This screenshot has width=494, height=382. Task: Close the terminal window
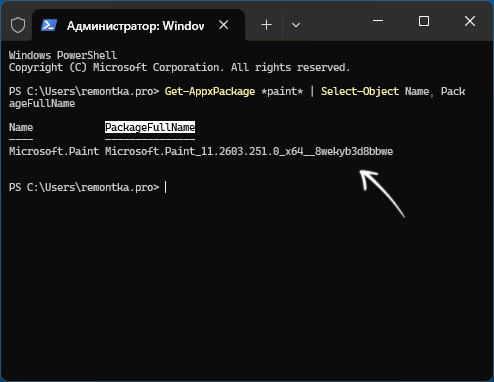[470, 21]
